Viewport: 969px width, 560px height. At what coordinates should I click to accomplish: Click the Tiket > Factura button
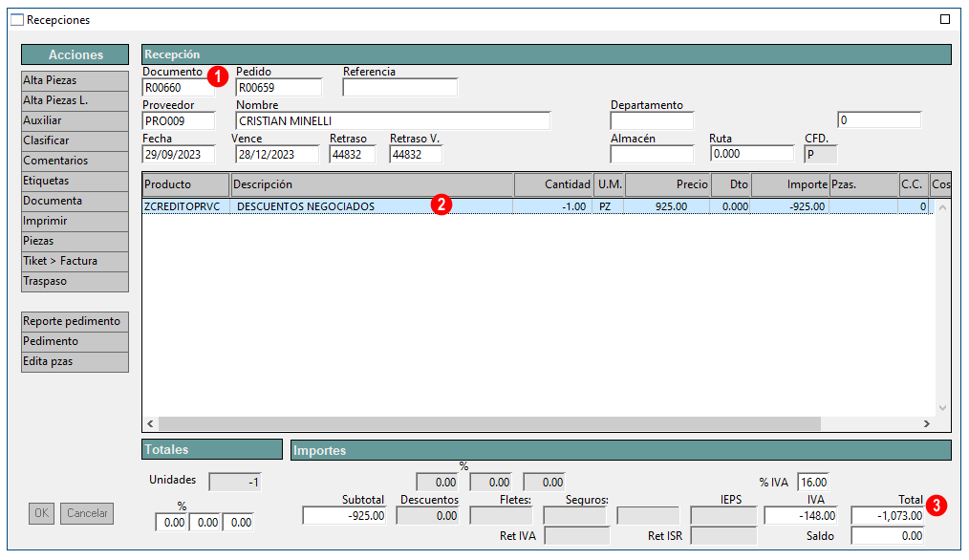point(75,261)
